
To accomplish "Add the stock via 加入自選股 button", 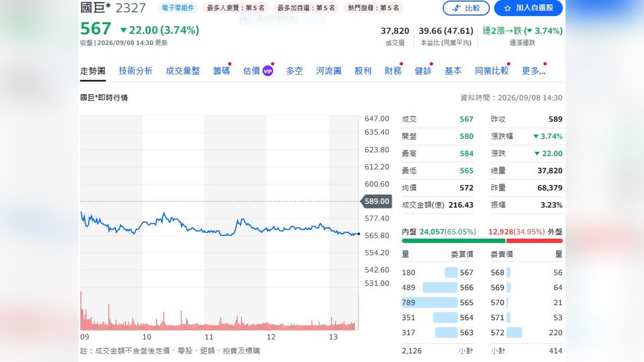I will point(528,8).
